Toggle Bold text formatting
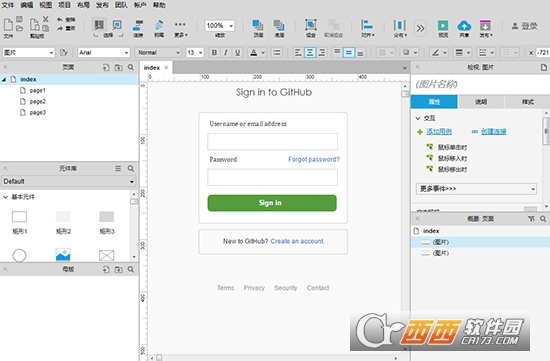Screen dimensions: 550x361 214,53
